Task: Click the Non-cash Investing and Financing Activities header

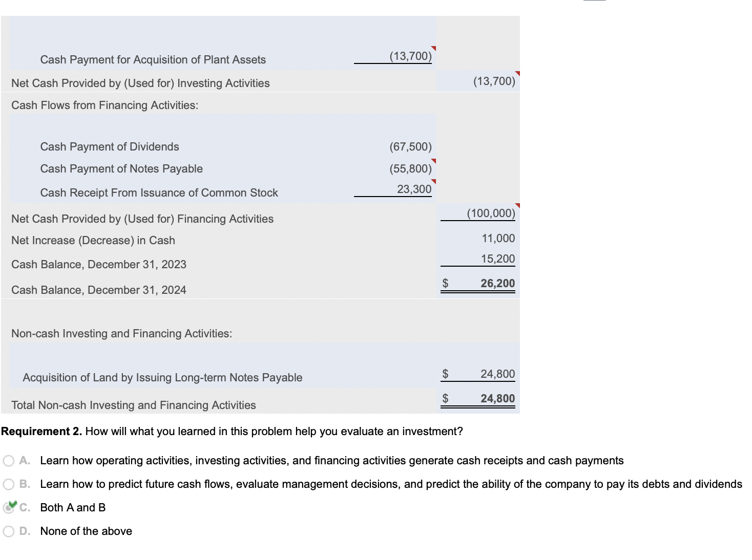Action: tap(121, 333)
